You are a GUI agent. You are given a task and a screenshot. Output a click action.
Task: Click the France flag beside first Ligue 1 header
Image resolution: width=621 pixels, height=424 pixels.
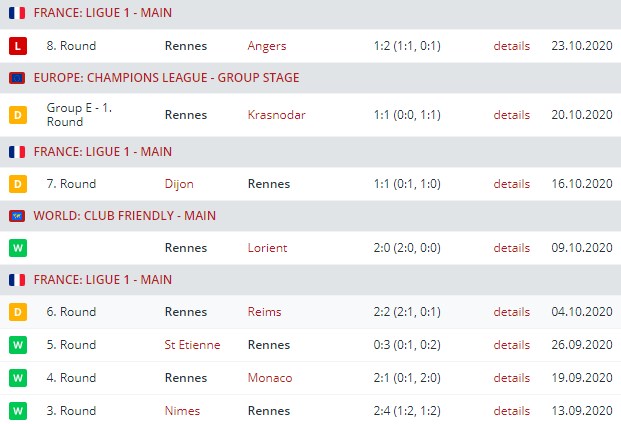pyautogui.click(x=16, y=15)
